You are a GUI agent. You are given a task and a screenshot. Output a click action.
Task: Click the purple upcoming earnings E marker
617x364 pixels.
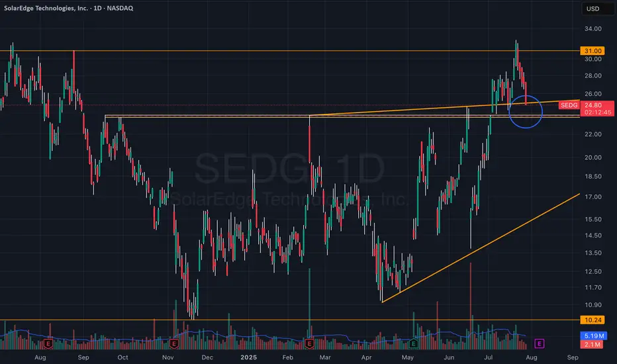(539, 343)
